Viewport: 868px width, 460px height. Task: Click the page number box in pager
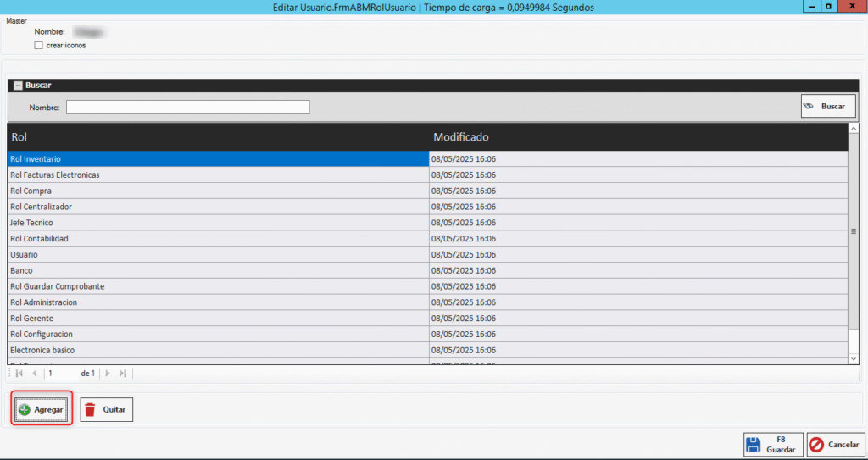click(61, 373)
